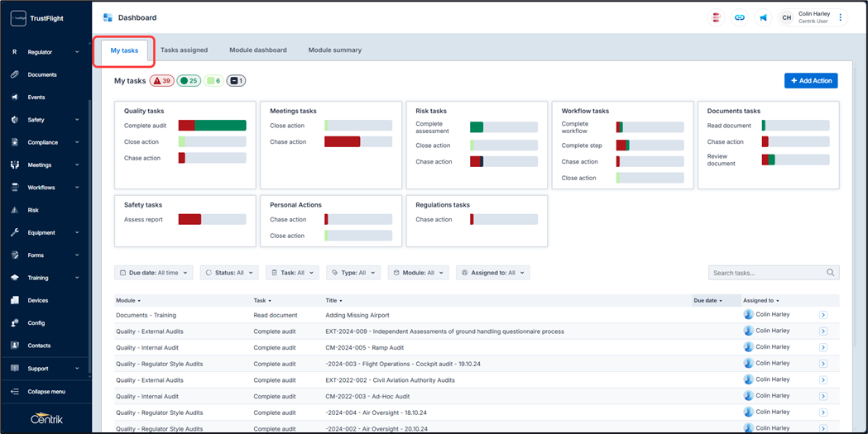Click the megaphone announcements icon in header
868x434 pixels.
(763, 17)
